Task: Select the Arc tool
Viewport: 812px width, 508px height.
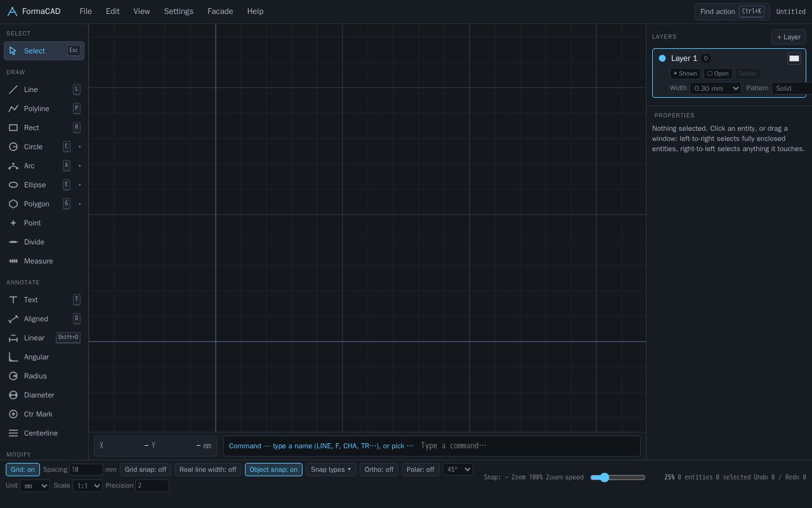Action: 38,166
